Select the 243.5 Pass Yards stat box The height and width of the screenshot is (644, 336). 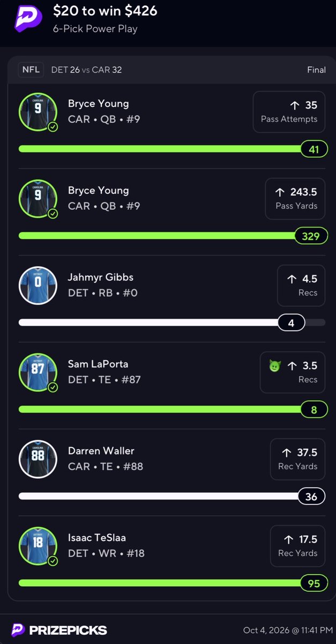(295, 199)
